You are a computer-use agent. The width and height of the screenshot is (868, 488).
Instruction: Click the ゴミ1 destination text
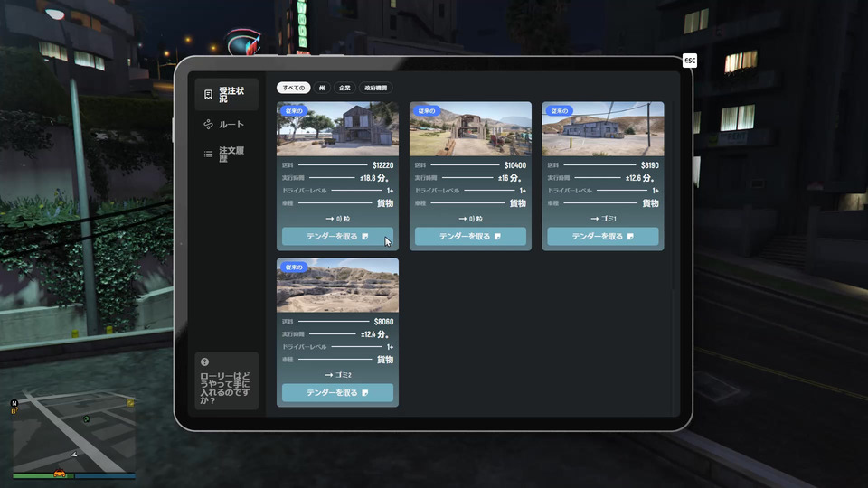(609, 219)
